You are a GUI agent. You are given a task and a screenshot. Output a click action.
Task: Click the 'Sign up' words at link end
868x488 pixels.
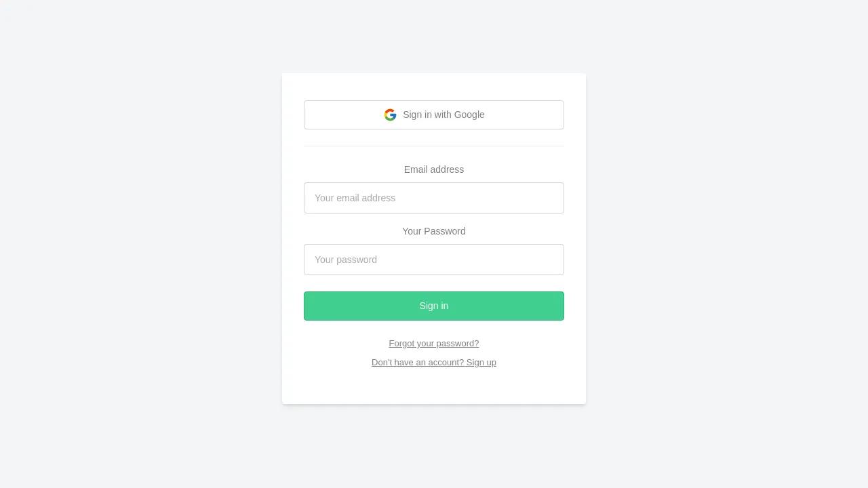click(x=481, y=363)
